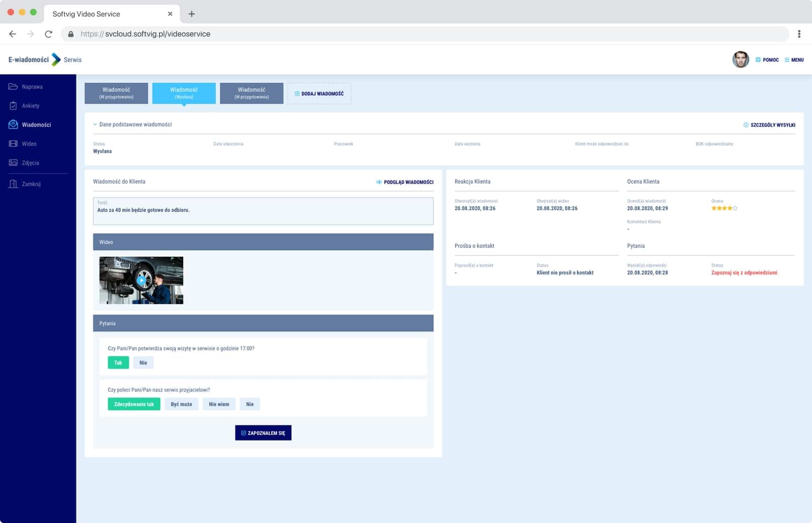Click the ZAPOZNAŁEM SIĘ button
812x523 pixels.
pos(263,433)
